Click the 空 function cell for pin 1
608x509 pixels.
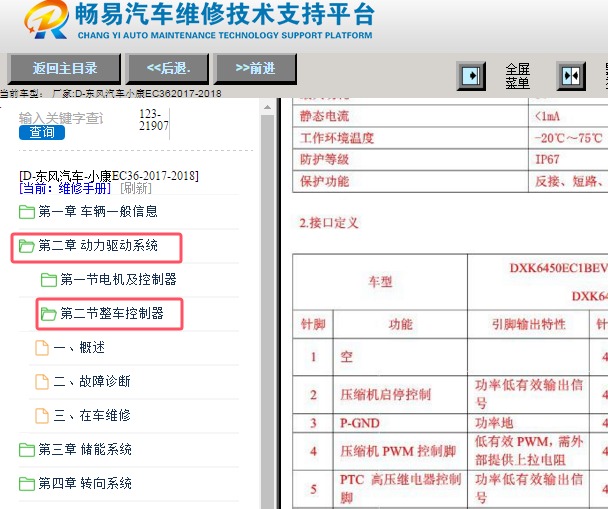coord(400,357)
